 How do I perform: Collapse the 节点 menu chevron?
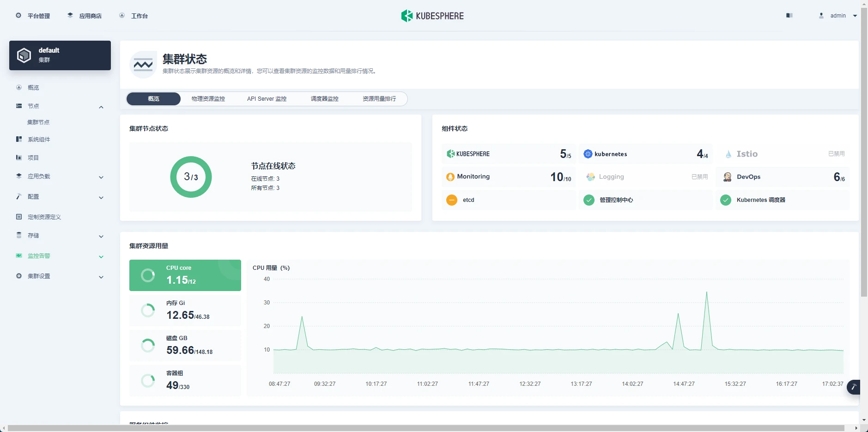pyautogui.click(x=101, y=107)
